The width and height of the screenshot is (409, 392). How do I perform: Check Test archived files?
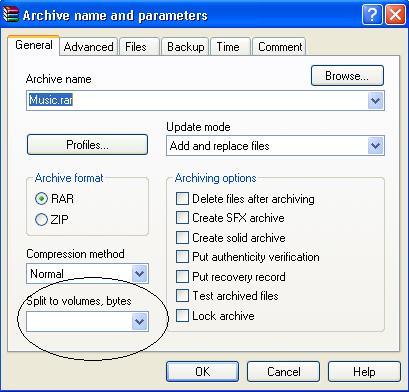pos(182,296)
